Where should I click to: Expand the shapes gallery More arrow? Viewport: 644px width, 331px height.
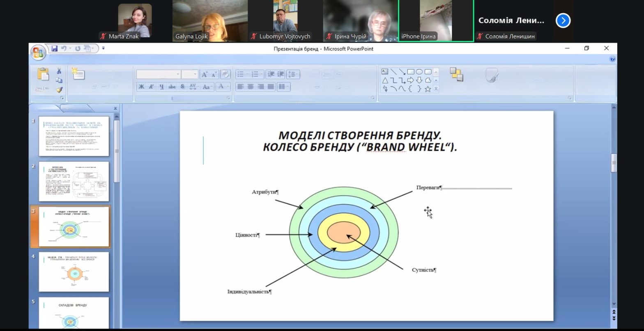436,89
